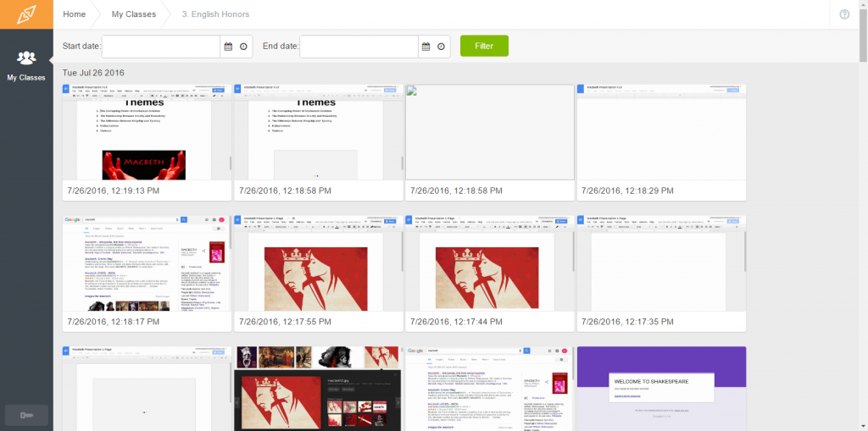Image resolution: width=868 pixels, height=431 pixels.
Task: Click the orange app logo icon
Action: click(x=26, y=14)
